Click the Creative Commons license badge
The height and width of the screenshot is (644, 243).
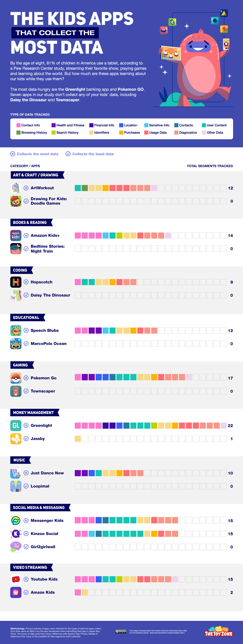click(121, 631)
